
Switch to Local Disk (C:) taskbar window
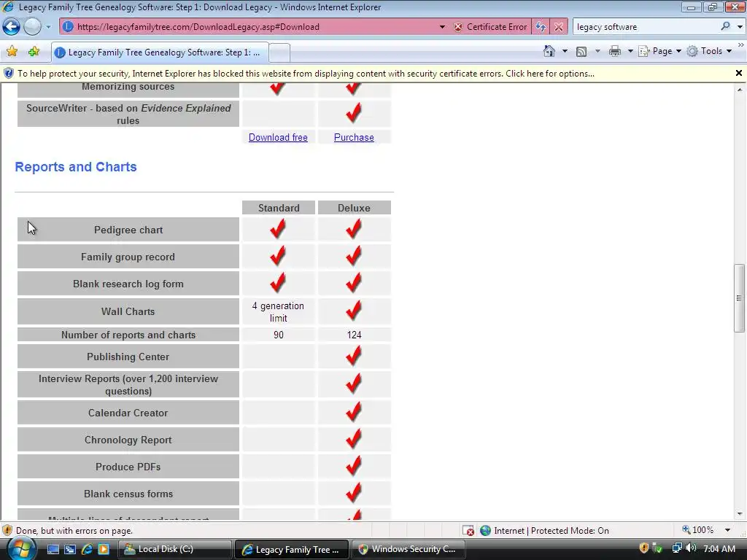pyautogui.click(x=174, y=549)
